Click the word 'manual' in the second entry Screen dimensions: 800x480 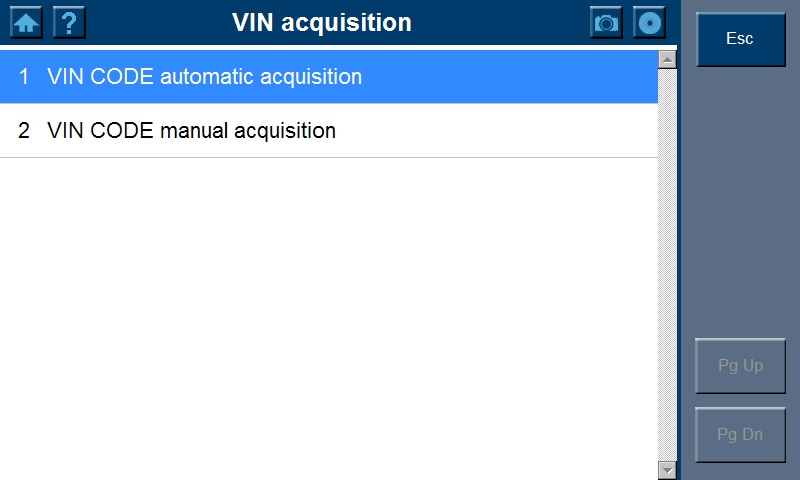(x=194, y=131)
